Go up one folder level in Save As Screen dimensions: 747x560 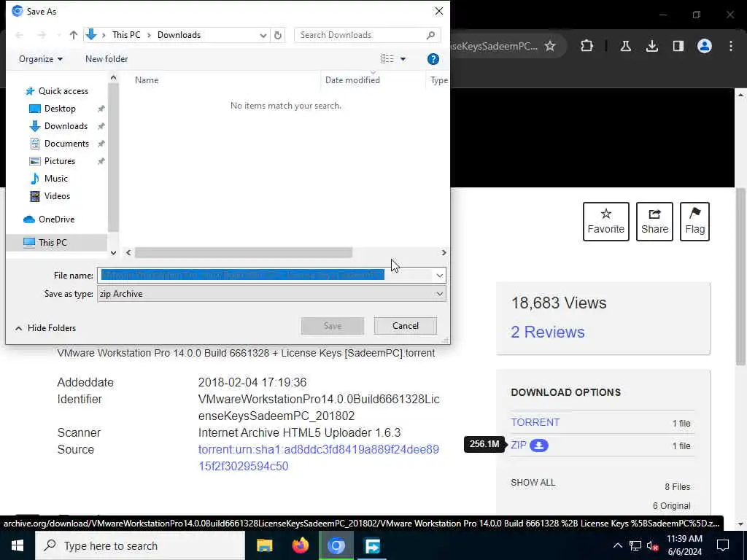click(74, 35)
